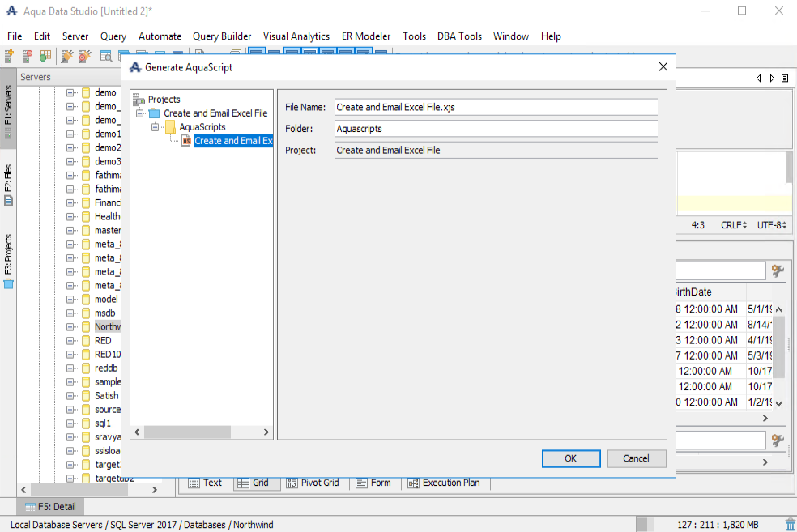Open the table search toolbar icon
This screenshot has height=532, width=797.
[106, 56]
